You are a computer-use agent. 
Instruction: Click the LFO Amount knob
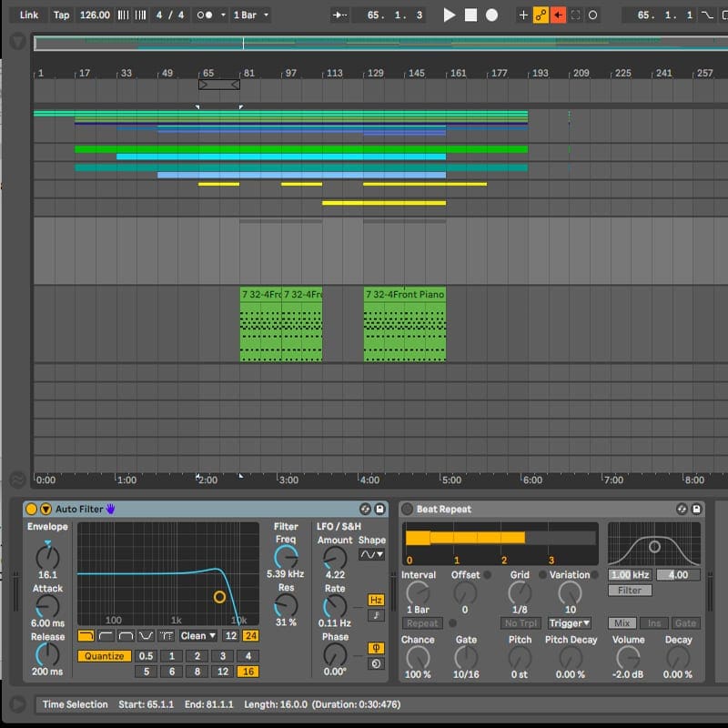tap(335, 557)
